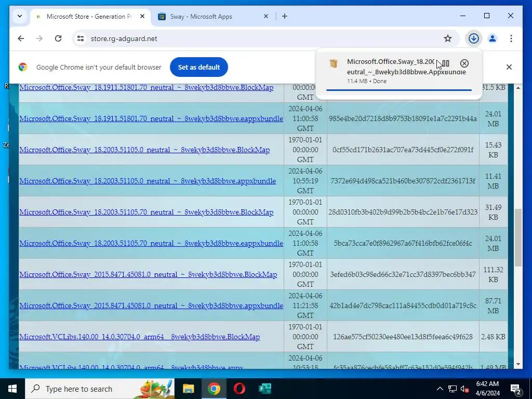Click the download progress bar
Screen dimensions: 532x399
click(398, 90)
